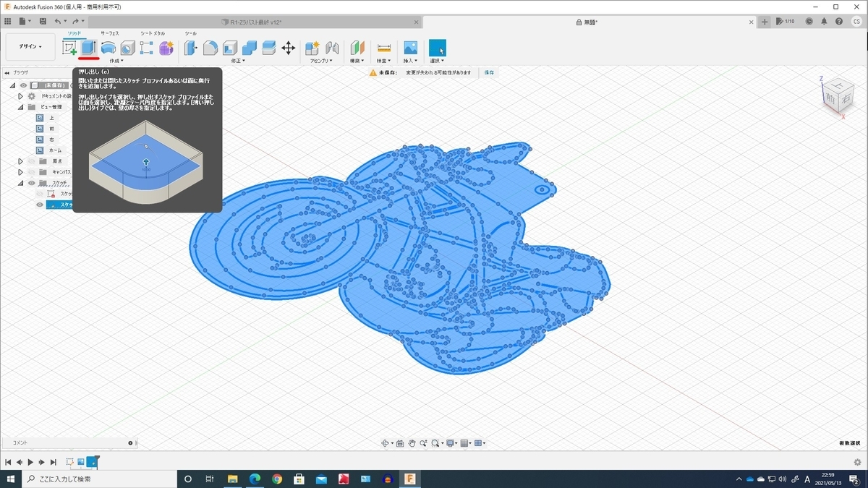Image resolution: width=868 pixels, height=488 pixels.
Task: Click the 保存 save button in warning bar
Action: pyautogui.click(x=489, y=73)
